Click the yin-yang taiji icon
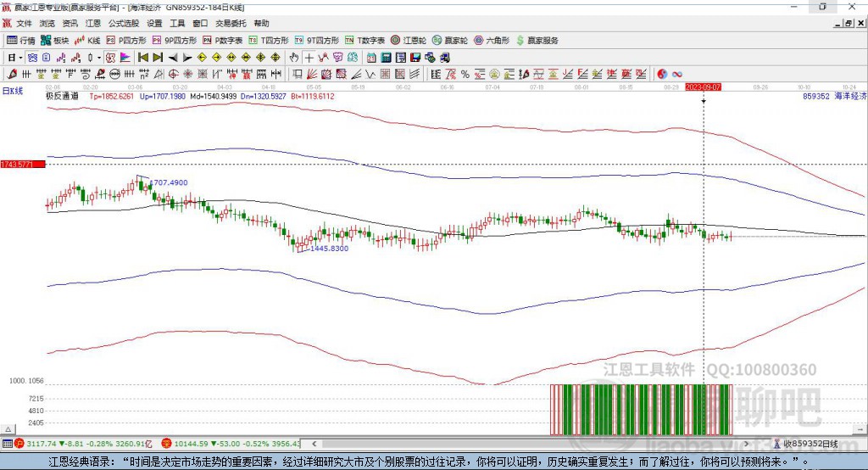The width and height of the screenshot is (868, 470). point(662,74)
